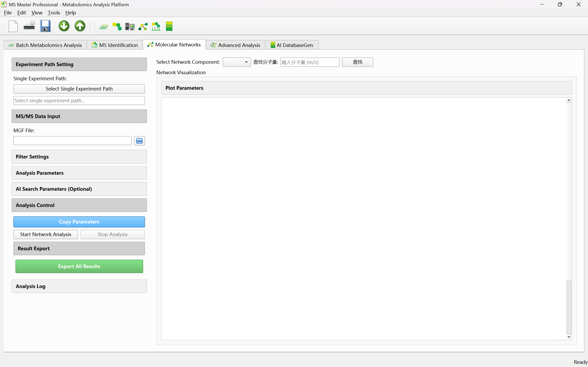Click the molecular weight m/z input field

pyautogui.click(x=310, y=62)
